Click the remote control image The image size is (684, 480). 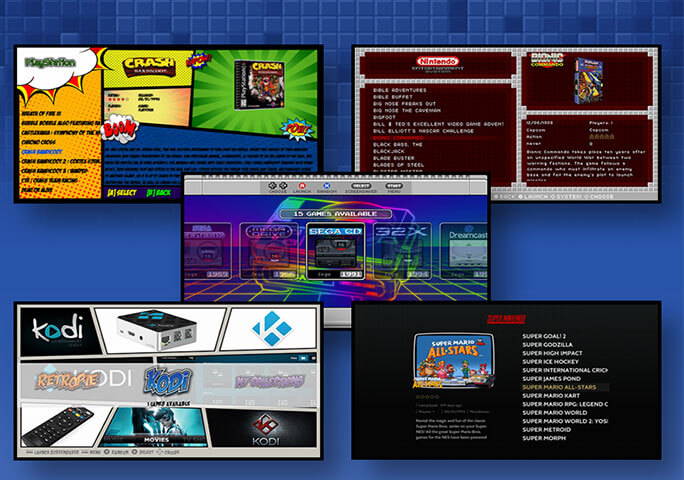click(58, 426)
